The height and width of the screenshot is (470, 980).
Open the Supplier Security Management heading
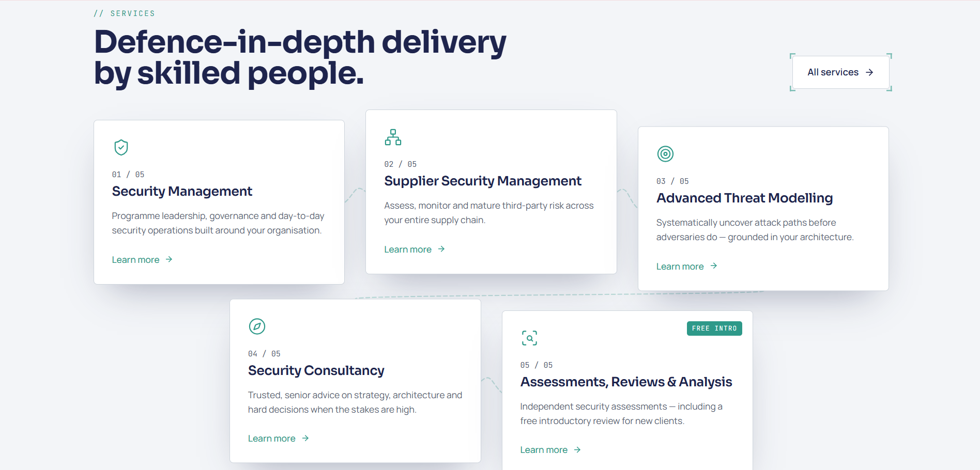click(483, 181)
